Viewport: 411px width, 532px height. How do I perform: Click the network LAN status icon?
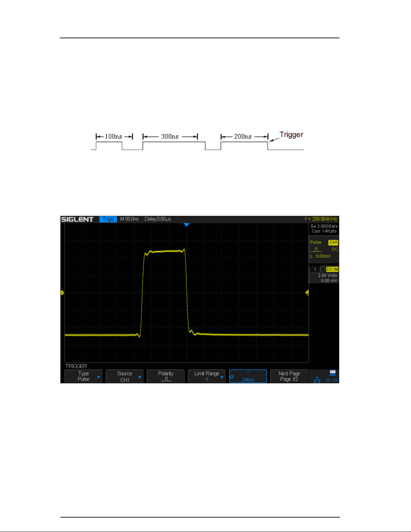[317, 380]
